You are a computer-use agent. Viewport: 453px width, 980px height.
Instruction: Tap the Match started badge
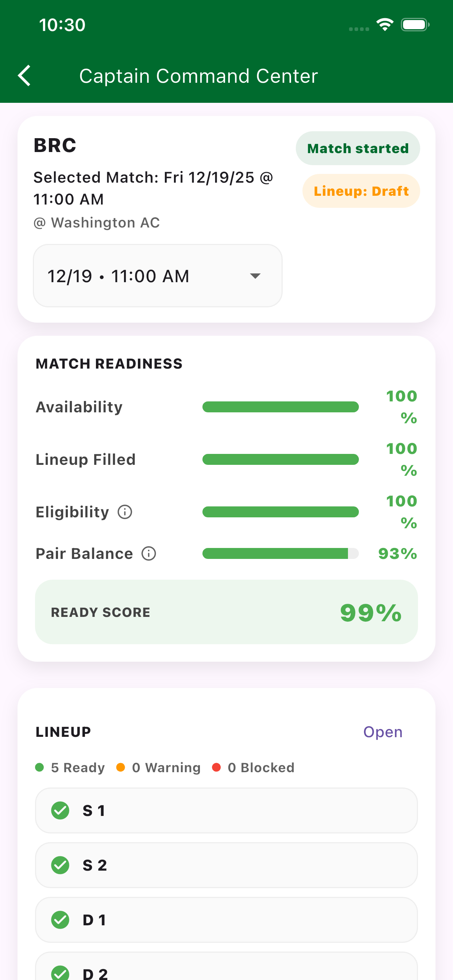tap(358, 148)
